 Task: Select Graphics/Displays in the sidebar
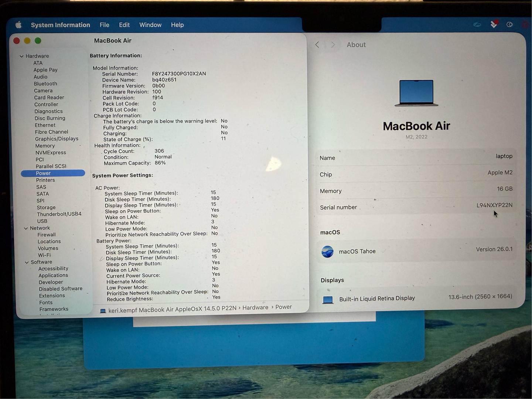(57, 139)
